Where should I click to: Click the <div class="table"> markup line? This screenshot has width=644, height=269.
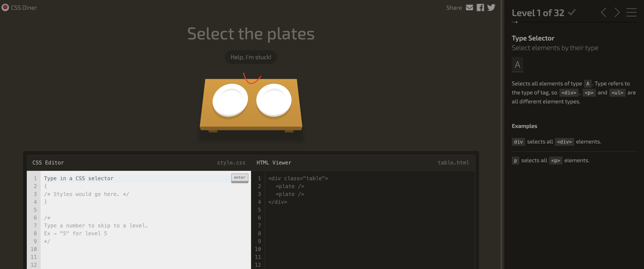click(x=298, y=178)
